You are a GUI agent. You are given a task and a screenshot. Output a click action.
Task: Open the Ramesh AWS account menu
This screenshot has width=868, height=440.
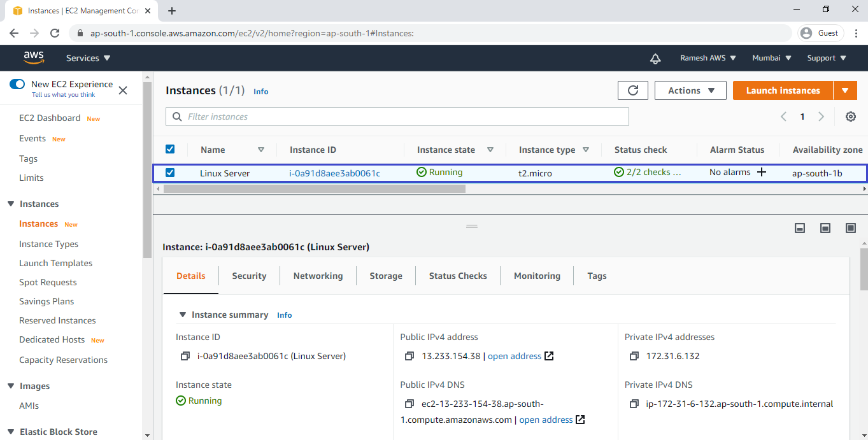(x=708, y=58)
